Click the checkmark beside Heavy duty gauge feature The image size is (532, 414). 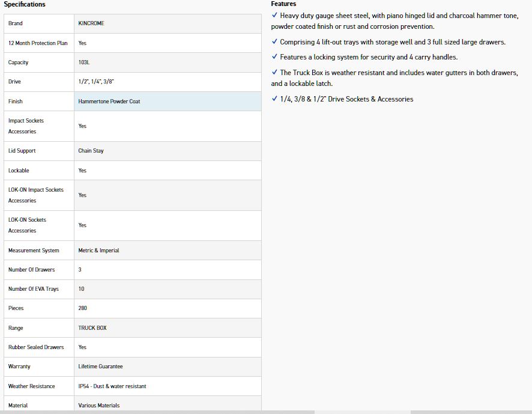(274, 16)
